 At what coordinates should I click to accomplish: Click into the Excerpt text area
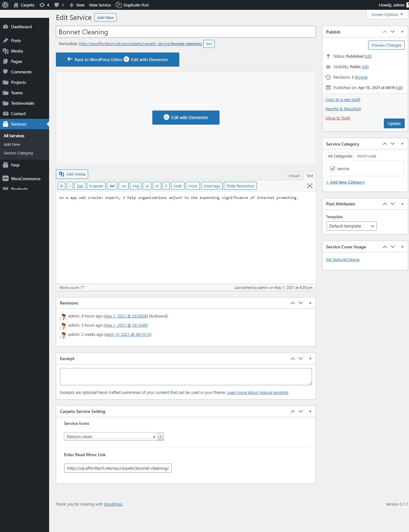[x=186, y=376]
